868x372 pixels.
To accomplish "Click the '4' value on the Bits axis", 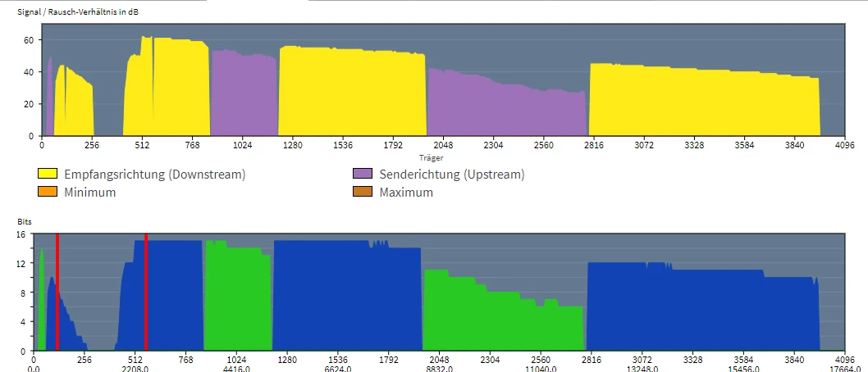I will (x=23, y=322).
